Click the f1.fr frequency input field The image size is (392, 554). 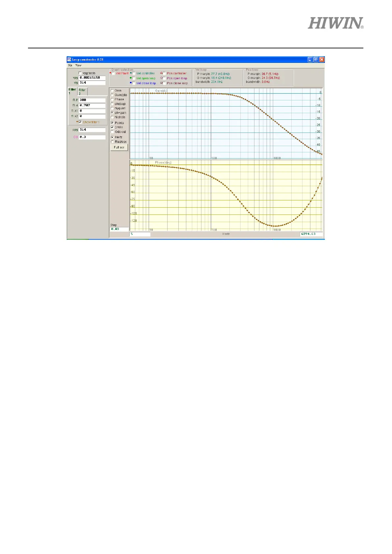click(x=92, y=100)
